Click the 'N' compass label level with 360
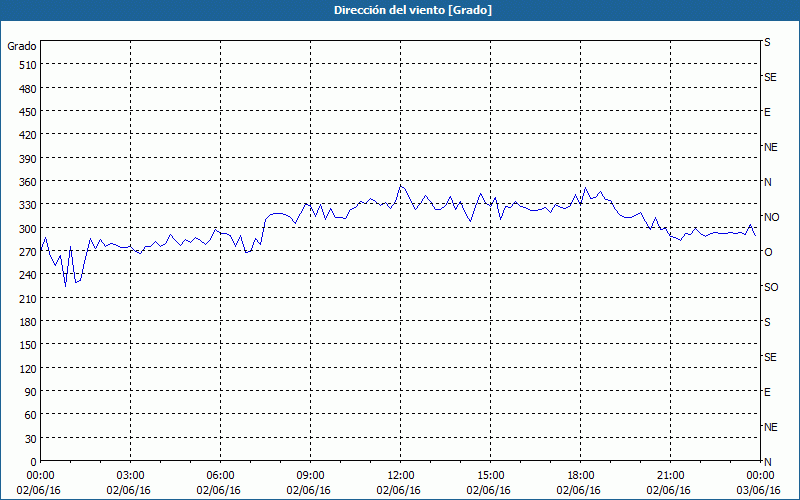The height and width of the screenshot is (500, 800). (x=767, y=182)
